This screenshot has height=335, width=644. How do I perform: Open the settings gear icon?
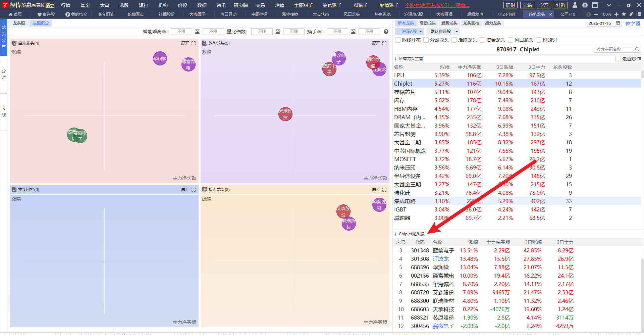coord(585,5)
